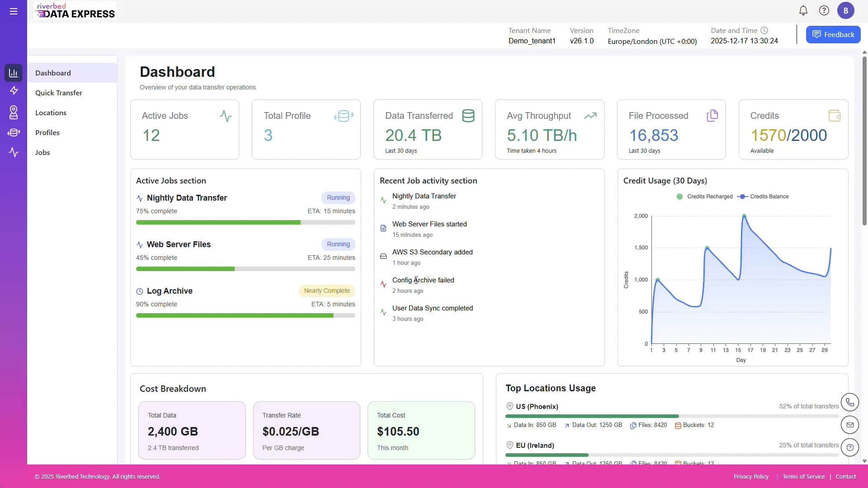Open the hamburger menu icon

pyautogui.click(x=14, y=11)
